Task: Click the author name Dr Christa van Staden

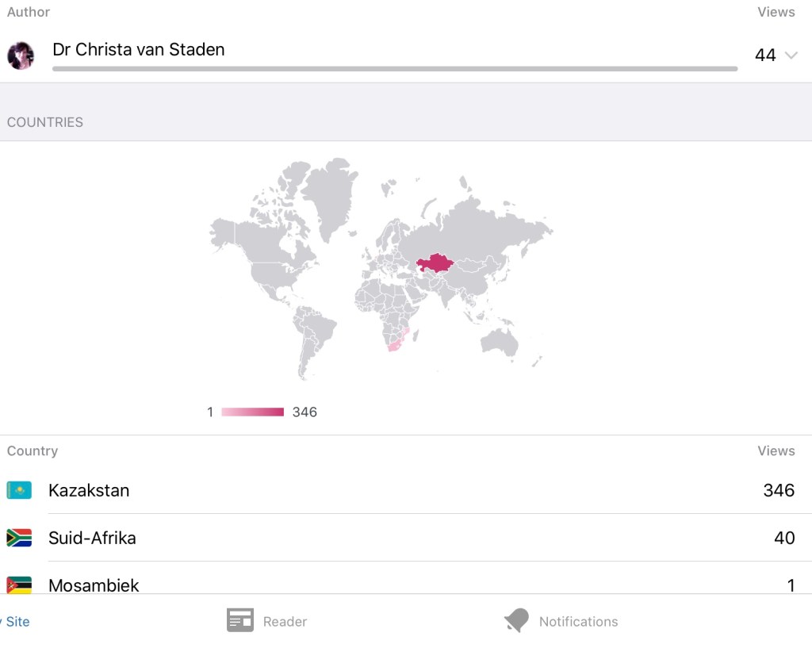Action: [138, 49]
